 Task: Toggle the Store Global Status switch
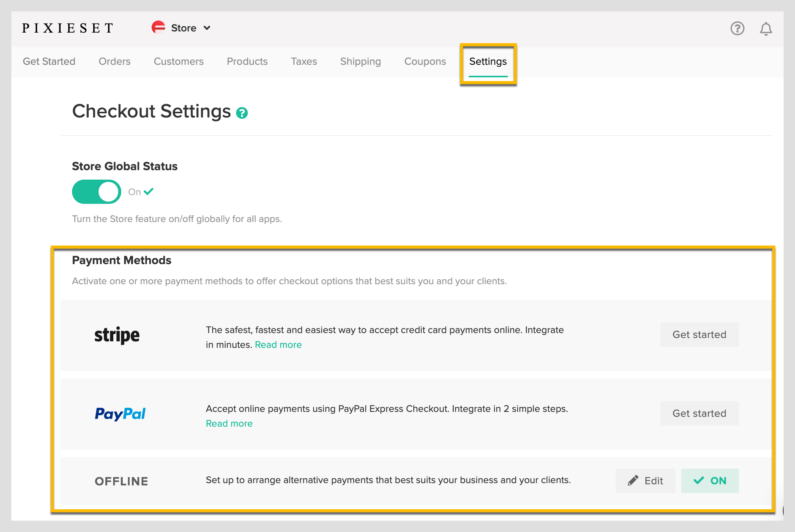click(96, 192)
